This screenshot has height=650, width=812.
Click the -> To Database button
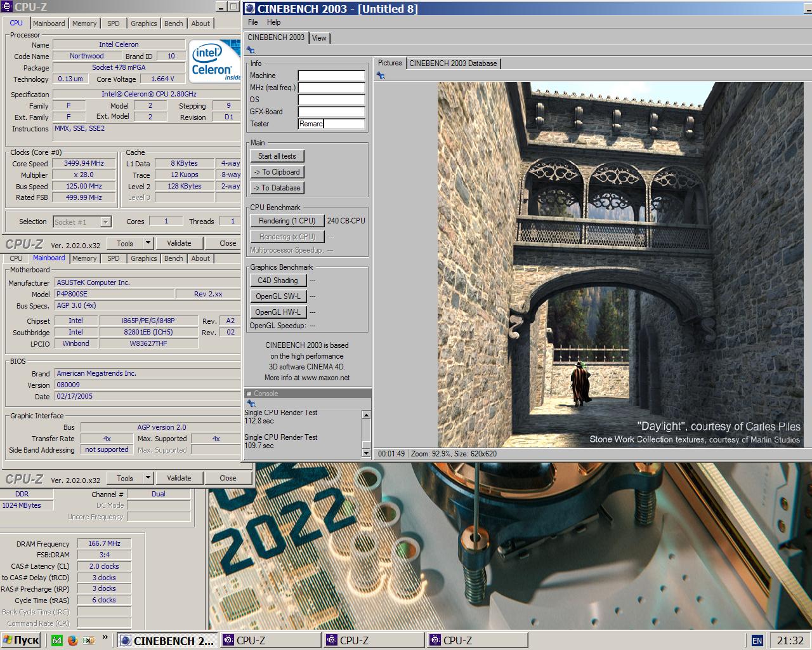pyautogui.click(x=277, y=188)
